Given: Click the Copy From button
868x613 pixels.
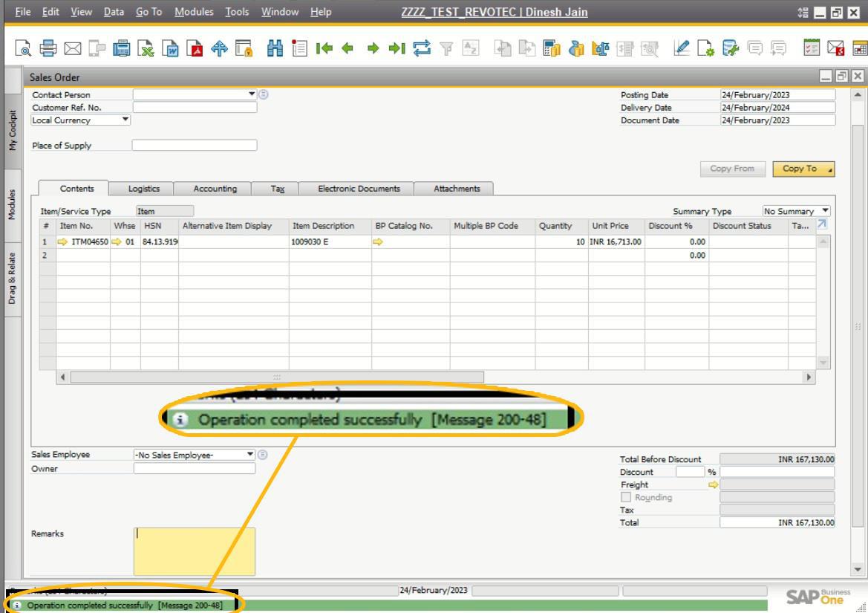Looking at the screenshot, I should pos(732,169).
